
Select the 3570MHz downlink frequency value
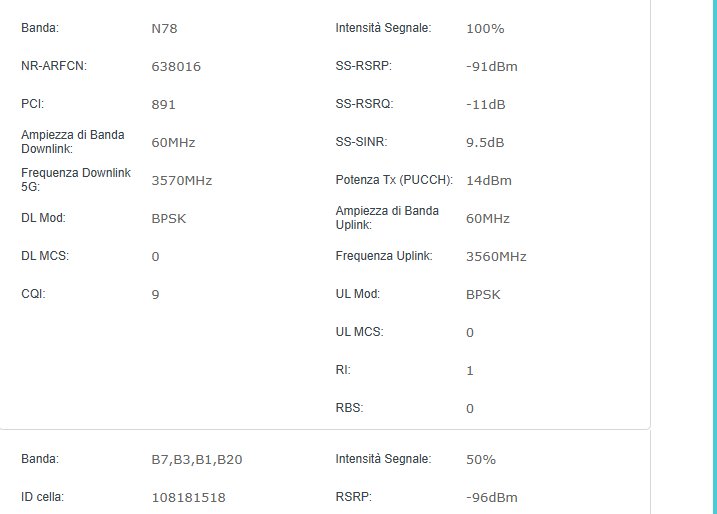tap(181, 181)
